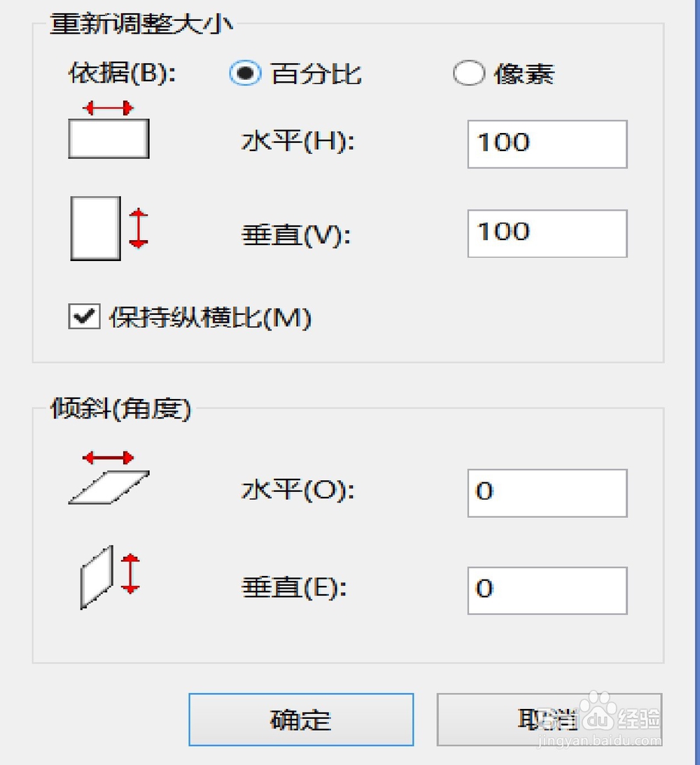Click the 水平(H) text label
The height and width of the screenshot is (765, 700).
tap(298, 143)
